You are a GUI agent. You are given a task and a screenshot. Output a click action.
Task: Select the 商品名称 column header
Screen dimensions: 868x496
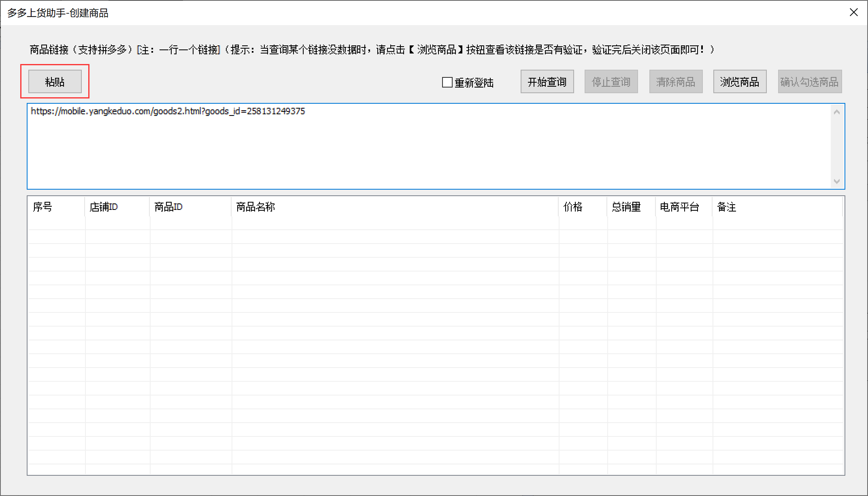tap(395, 207)
